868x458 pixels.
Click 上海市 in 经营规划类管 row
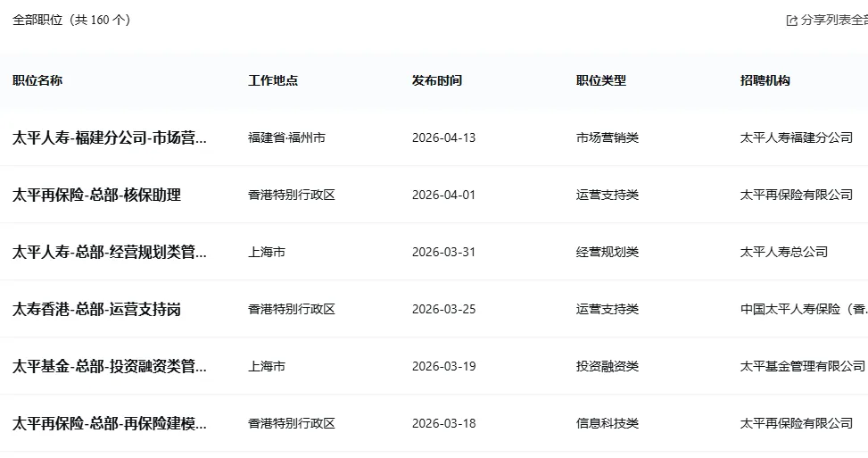click(267, 252)
